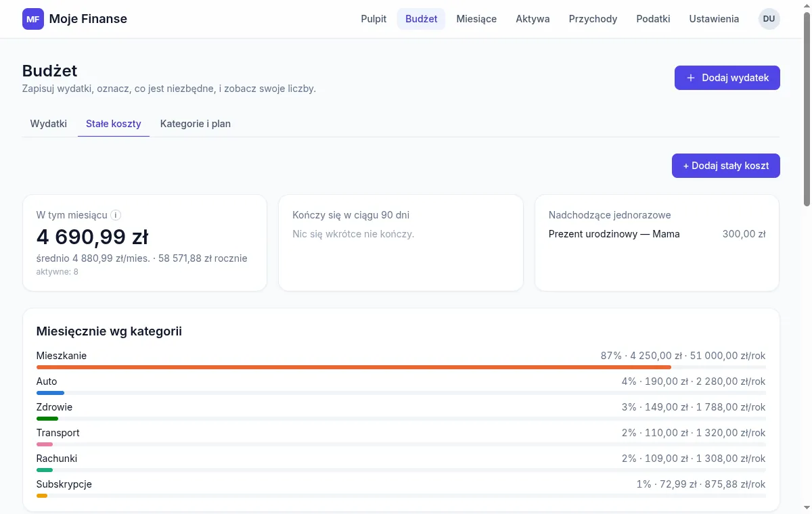Click the Zdrowie category label
This screenshot has height=514, width=812.
pos(54,407)
